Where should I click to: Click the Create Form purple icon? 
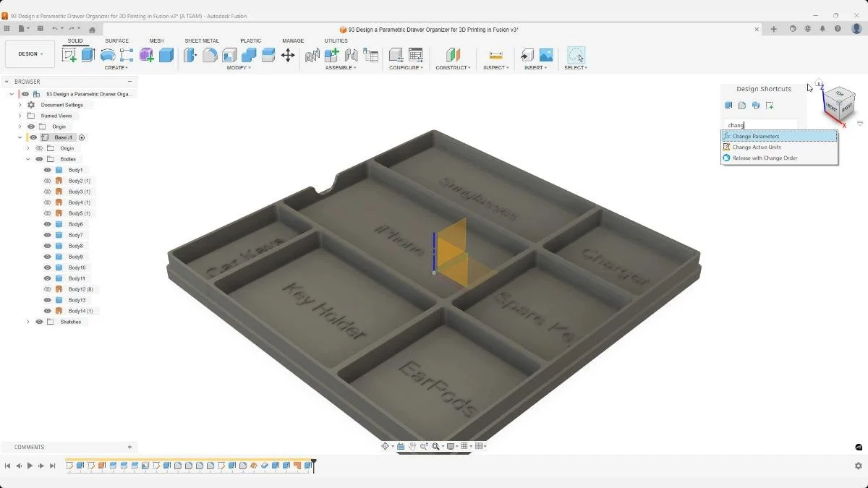147,55
